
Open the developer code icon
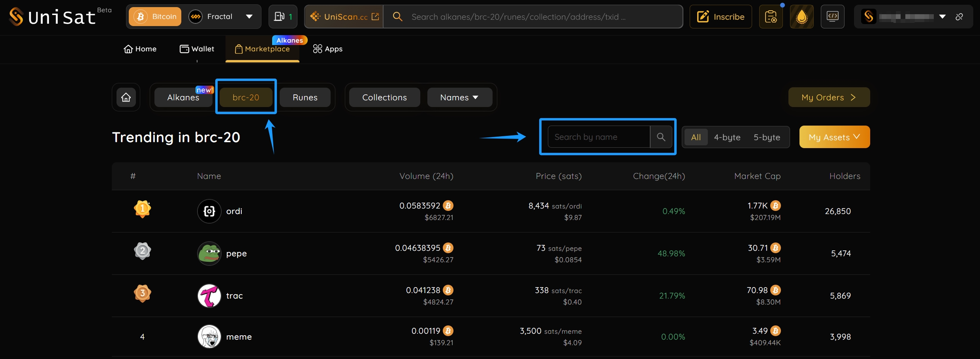[x=832, y=17]
